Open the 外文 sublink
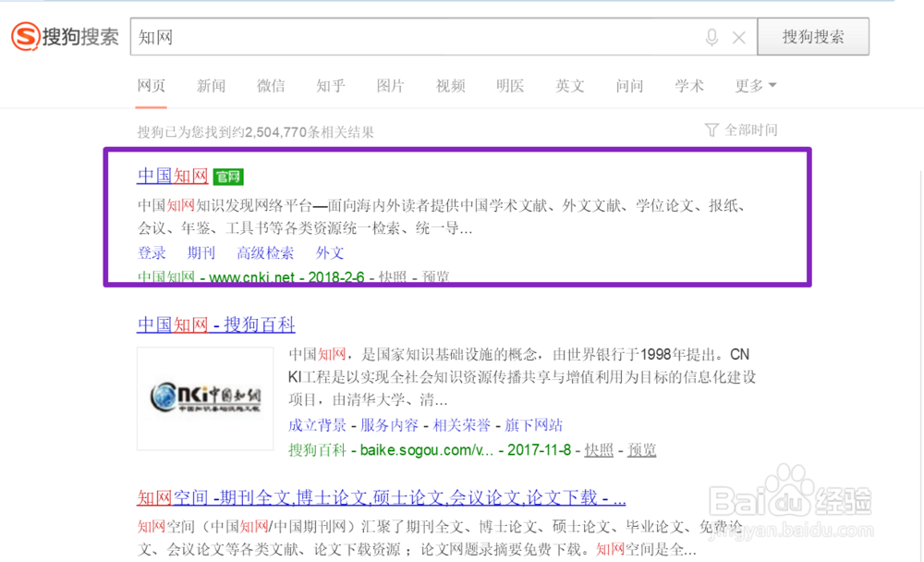The image size is (924, 562). click(330, 253)
